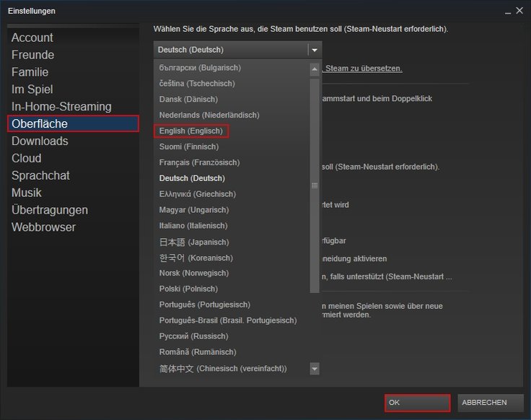Choose Polski (Polnisch) language
Image resolution: width=531 pixels, height=420 pixels.
[x=232, y=289]
